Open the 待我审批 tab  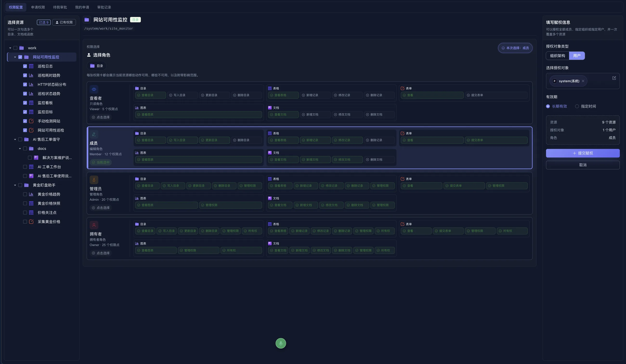tap(60, 7)
